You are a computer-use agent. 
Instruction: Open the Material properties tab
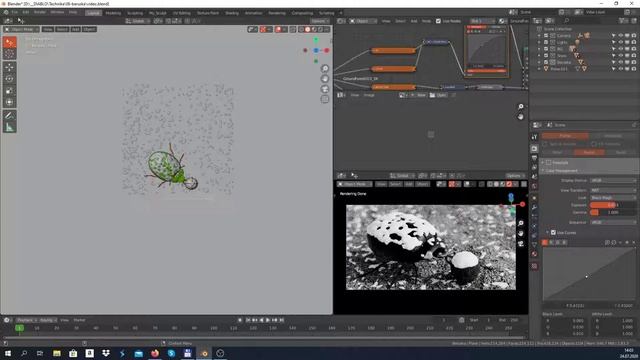click(534, 254)
